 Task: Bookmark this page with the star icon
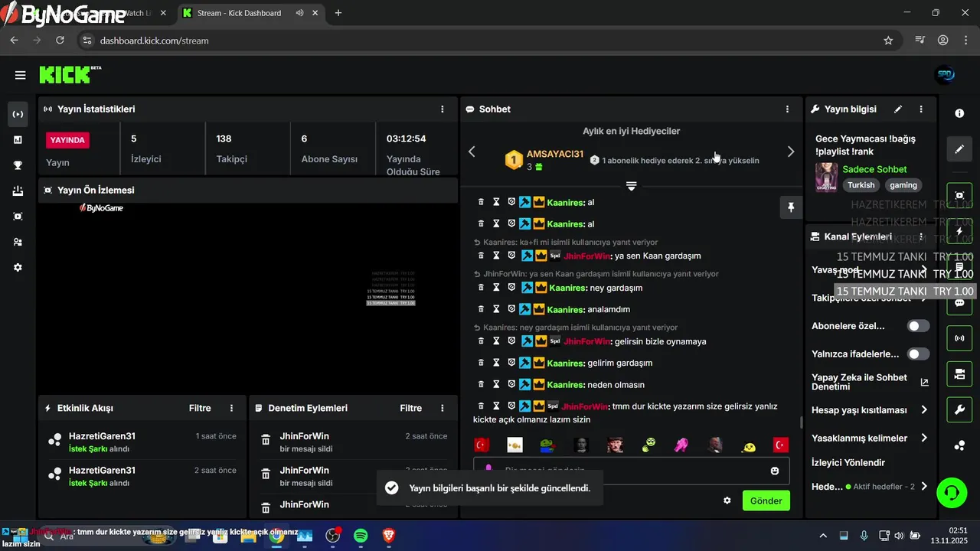888,41
